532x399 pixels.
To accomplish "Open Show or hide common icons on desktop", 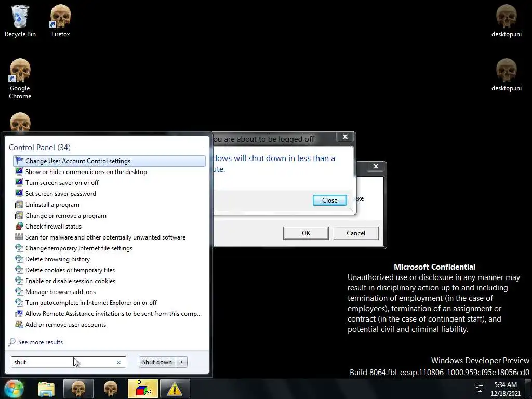I will [109, 171].
